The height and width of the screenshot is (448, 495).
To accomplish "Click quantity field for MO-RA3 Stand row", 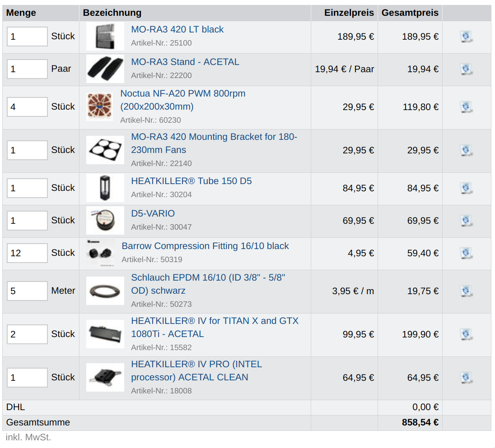I will (x=27, y=69).
